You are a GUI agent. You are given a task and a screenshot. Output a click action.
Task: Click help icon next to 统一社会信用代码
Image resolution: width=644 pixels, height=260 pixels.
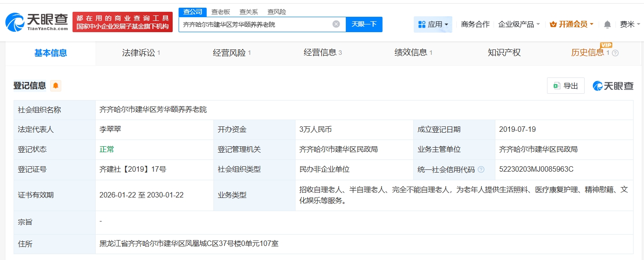coord(481,169)
